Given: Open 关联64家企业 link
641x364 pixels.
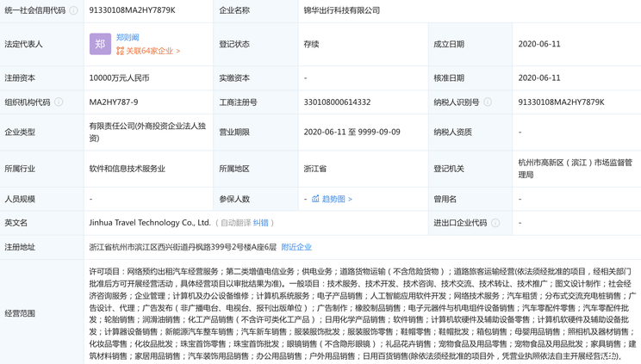Looking at the screenshot, I should 152,51.
